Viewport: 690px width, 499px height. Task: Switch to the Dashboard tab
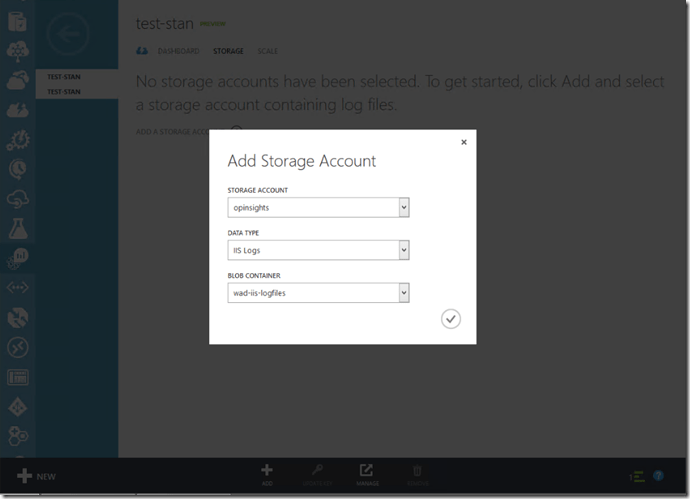(x=178, y=51)
